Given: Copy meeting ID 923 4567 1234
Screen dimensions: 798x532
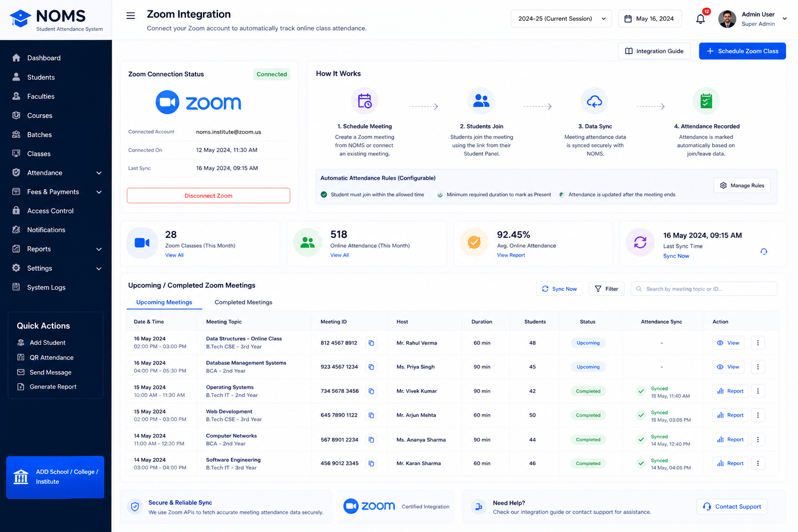Looking at the screenshot, I should tap(371, 367).
